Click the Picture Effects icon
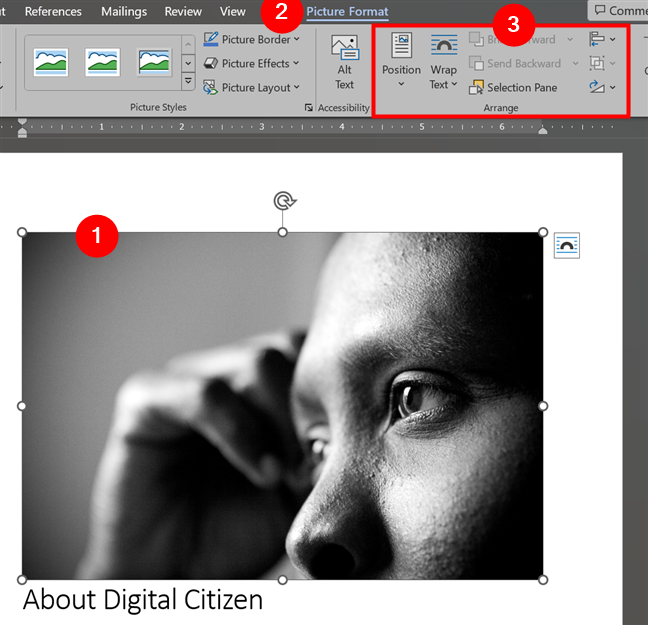The width and height of the screenshot is (648, 625). (x=211, y=63)
